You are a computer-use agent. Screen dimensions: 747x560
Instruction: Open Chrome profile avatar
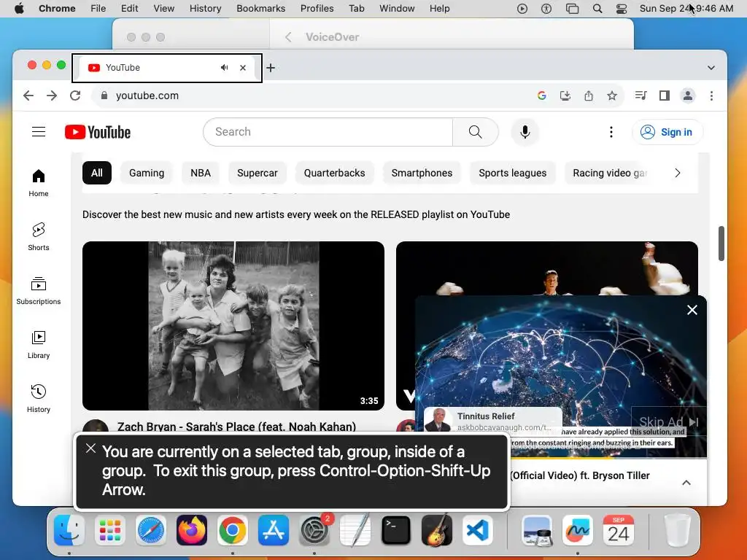pos(687,96)
